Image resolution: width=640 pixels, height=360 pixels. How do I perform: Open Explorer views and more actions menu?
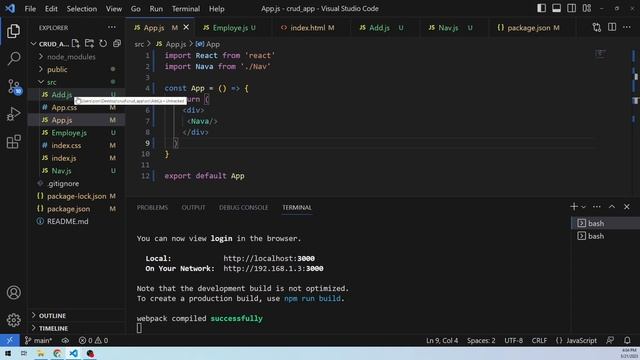[x=112, y=28]
